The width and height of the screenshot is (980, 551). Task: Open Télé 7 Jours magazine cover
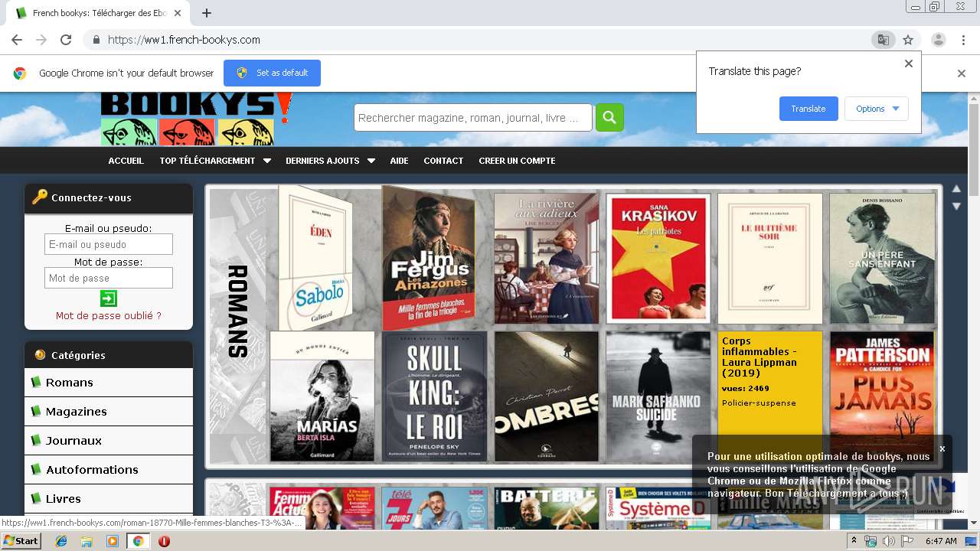pos(434,507)
